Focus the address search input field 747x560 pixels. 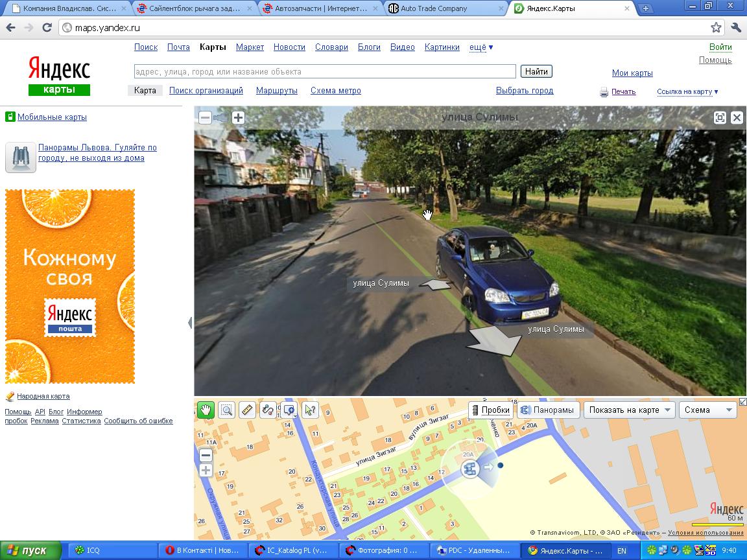pos(325,71)
